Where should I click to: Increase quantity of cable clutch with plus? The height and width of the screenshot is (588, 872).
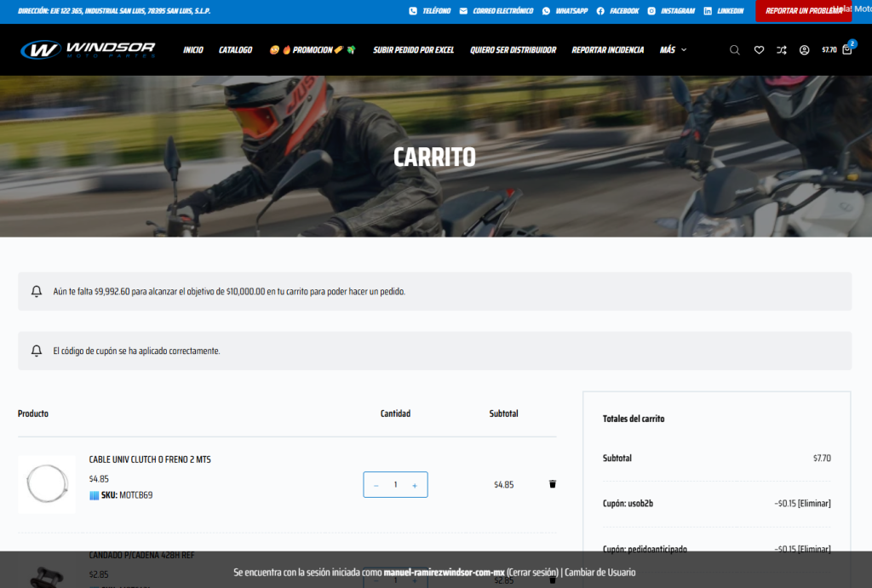[415, 485]
